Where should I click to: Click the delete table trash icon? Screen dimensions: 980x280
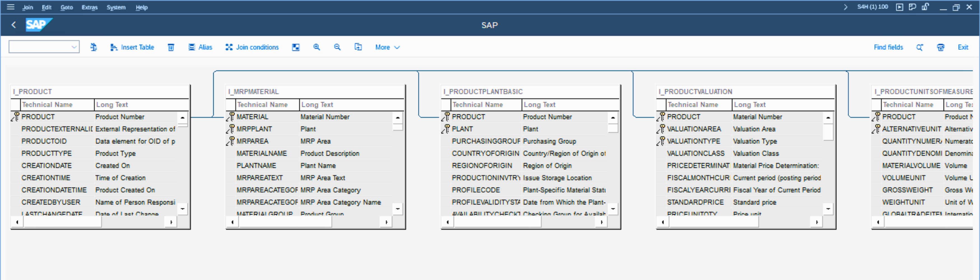171,47
